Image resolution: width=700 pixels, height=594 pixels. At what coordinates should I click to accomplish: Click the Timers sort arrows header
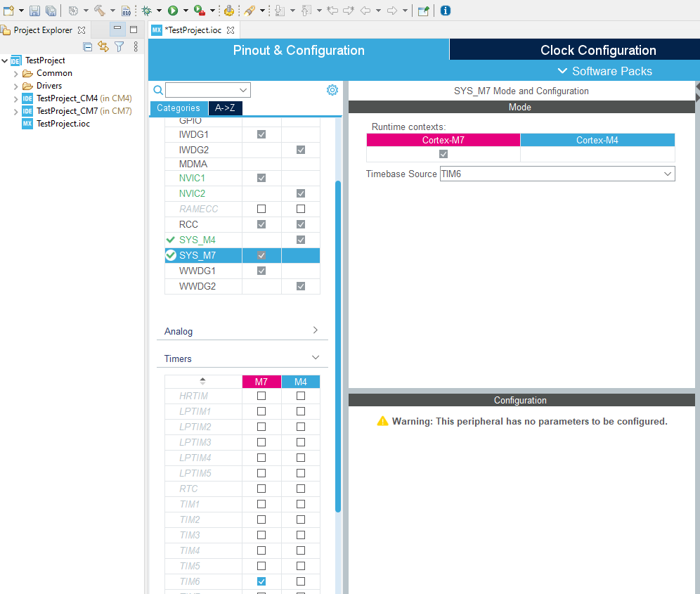pos(202,382)
